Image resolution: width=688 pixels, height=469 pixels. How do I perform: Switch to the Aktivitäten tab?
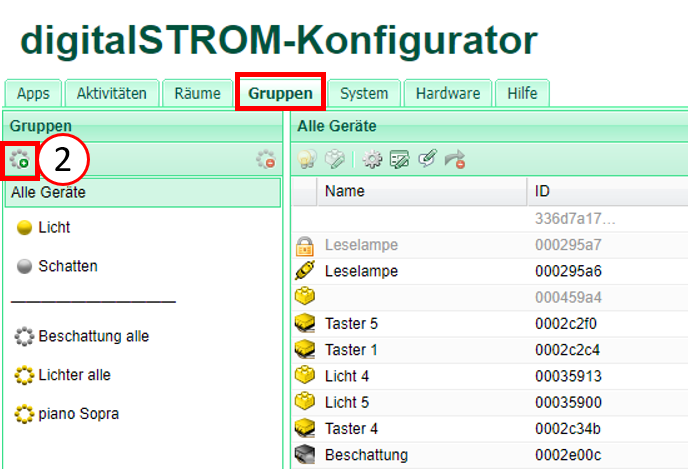111,93
